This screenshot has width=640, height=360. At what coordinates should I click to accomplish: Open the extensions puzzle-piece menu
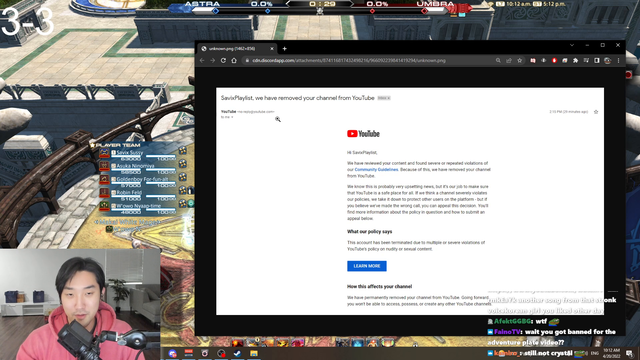click(576, 60)
